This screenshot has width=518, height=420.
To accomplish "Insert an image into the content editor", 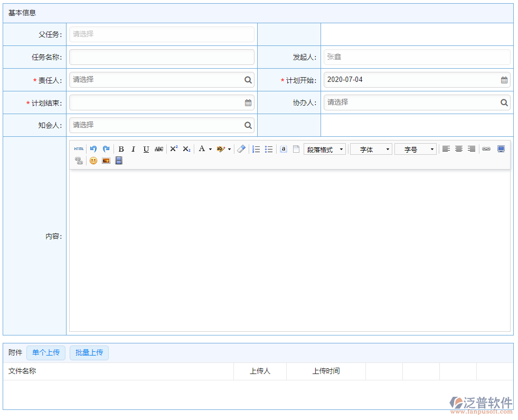I will coord(106,161).
